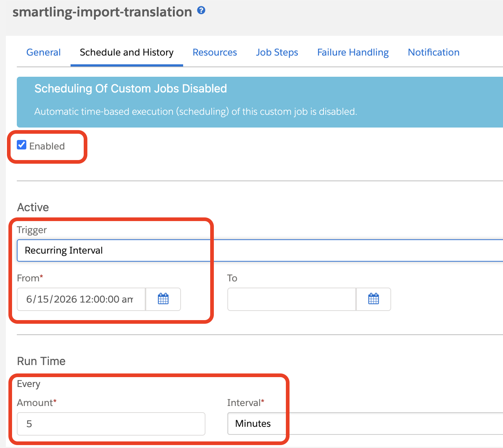503x448 pixels.
Task: Click the Run Time section heading
Action: 41,361
